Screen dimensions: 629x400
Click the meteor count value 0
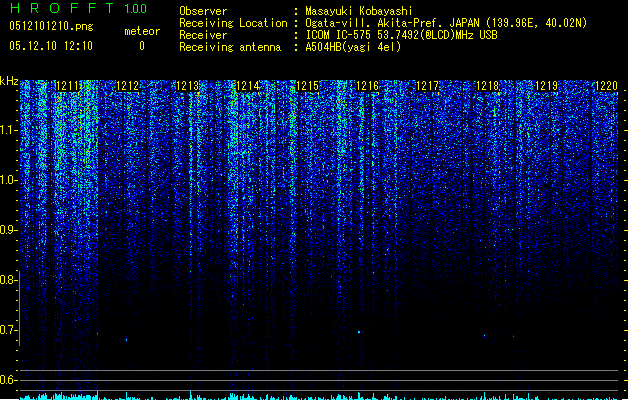pyautogui.click(x=142, y=46)
